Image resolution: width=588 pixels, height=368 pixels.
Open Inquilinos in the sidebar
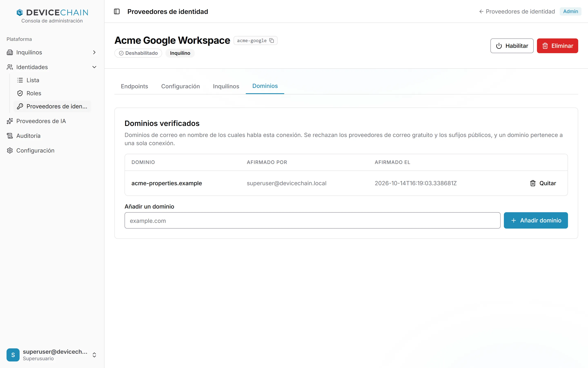click(x=29, y=52)
